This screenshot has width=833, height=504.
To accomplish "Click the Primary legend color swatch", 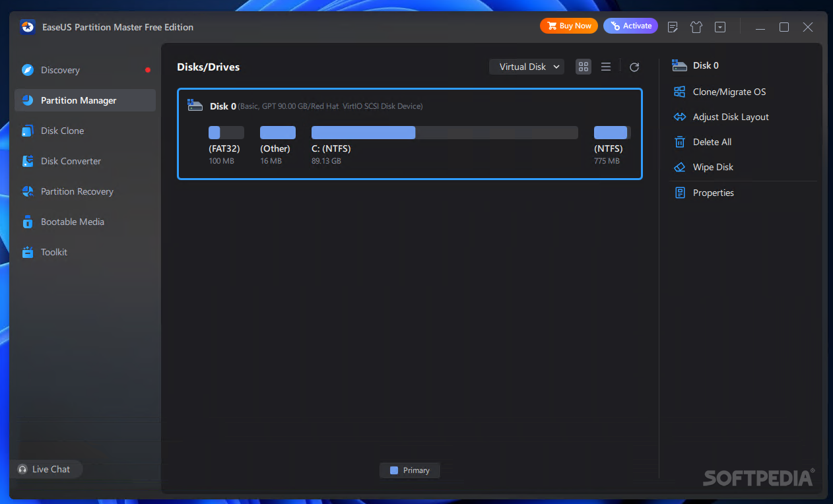I will coord(394,470).
